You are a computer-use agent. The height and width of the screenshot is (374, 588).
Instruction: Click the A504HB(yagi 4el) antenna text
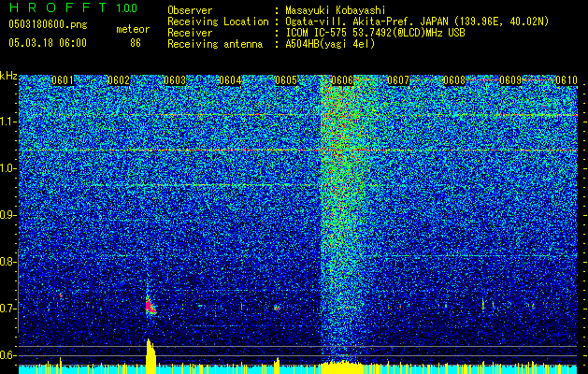pyautogui.click(x=330, y=44)
